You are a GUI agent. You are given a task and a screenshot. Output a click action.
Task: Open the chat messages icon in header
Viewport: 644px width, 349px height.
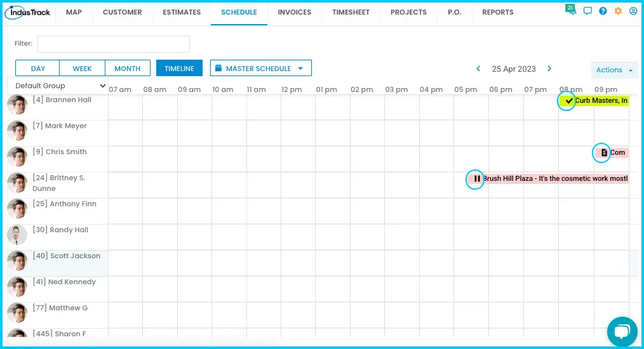tap(587, 11)
